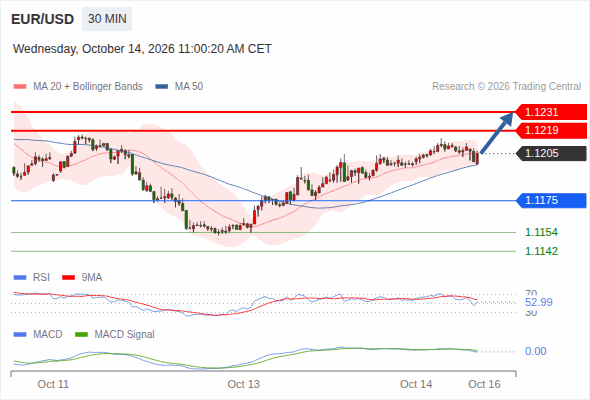Click the Trading Central copyright text
Image resolution: width=590 pixels, height=400 pixels.
point(506,87)
